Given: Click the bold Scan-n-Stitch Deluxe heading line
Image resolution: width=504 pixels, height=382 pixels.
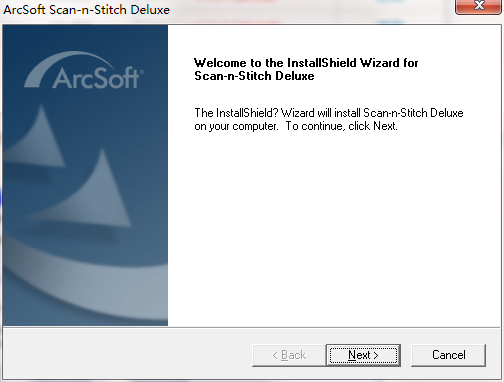Looking at the screenshot, I should [x=254, y=76].
